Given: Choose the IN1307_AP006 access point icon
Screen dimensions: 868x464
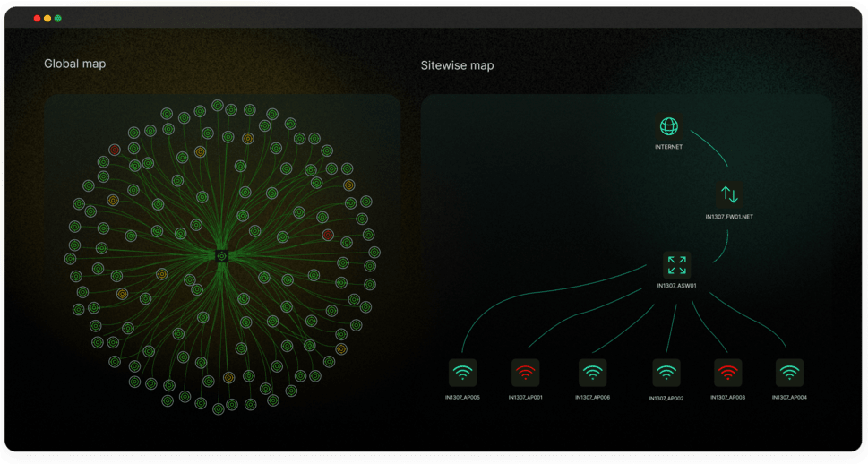Looking at the screenshot, I should tap(592, 374).
